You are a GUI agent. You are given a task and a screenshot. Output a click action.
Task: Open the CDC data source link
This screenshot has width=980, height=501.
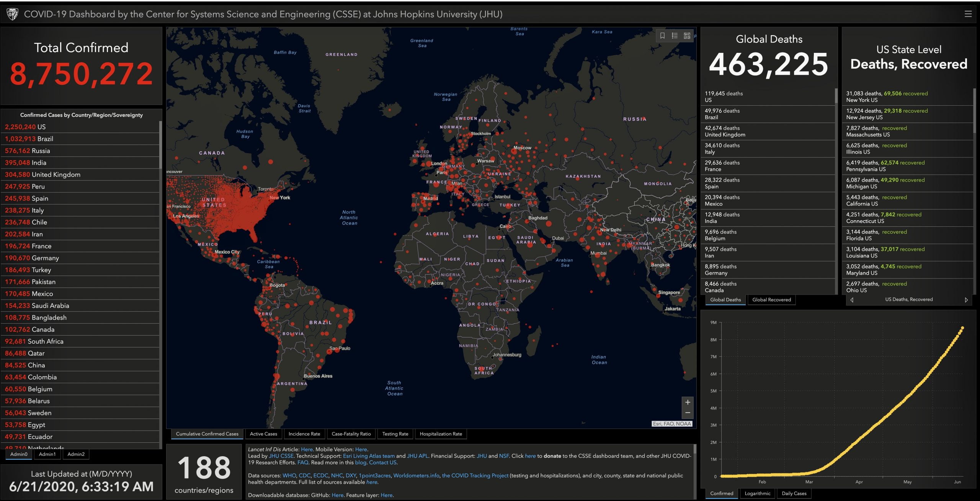[304, 475]
